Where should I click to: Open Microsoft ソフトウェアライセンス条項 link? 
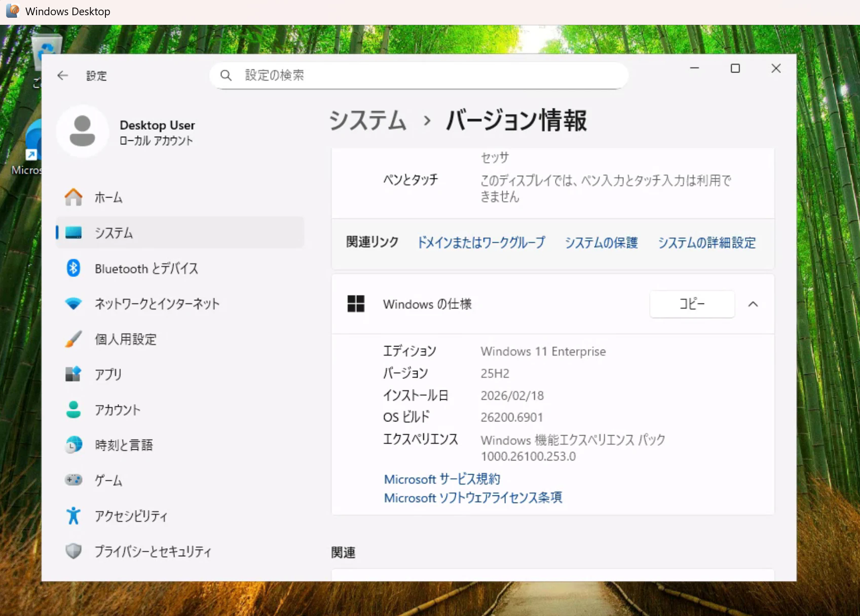pyautogui.click(x=473, y=497)
